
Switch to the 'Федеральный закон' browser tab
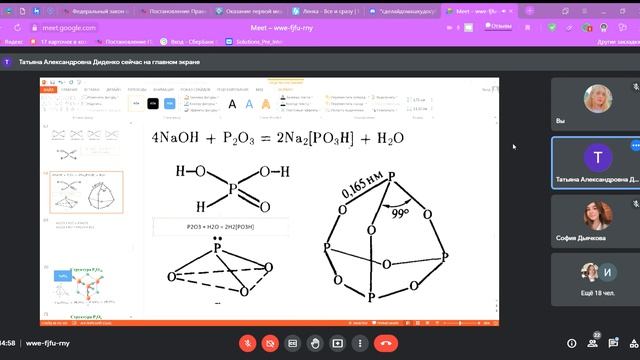click(98, 11)
